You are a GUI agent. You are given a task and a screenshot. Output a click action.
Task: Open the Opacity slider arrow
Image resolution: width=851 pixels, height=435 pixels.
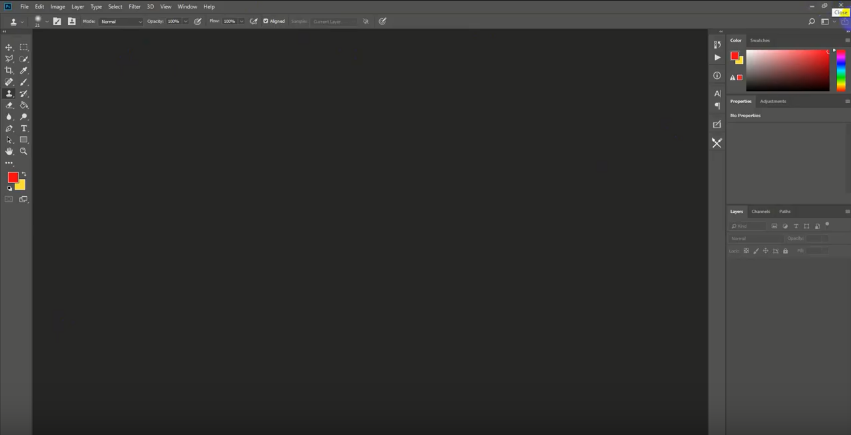coord(186,21)
